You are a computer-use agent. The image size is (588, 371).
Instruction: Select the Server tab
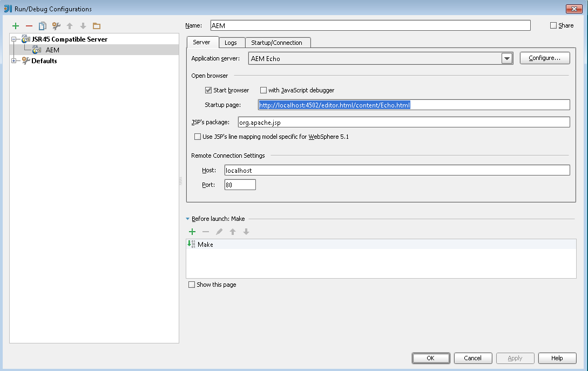[x=201, y=42]
